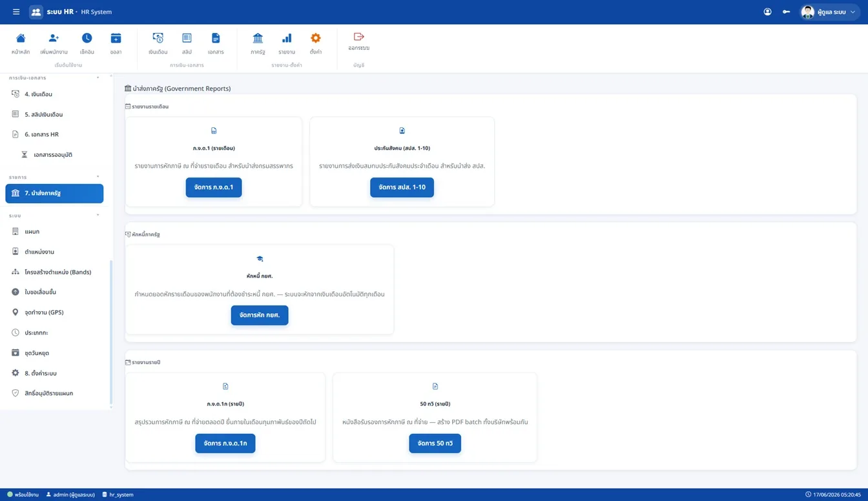
Task: Click the logout icon
Action: [359, 37]
